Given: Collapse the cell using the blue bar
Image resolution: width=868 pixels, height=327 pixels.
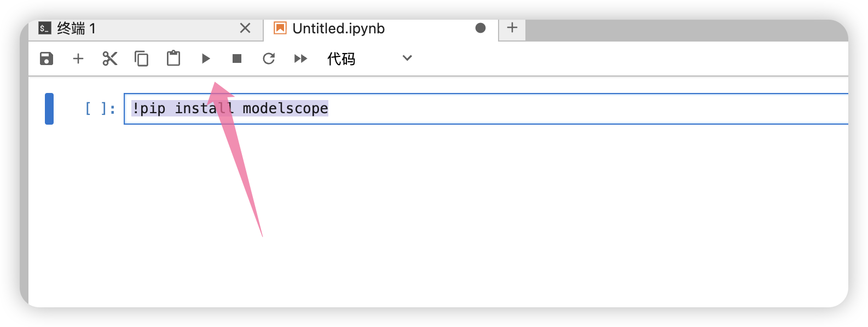Looking at the screenshot, I should [49, 109].
